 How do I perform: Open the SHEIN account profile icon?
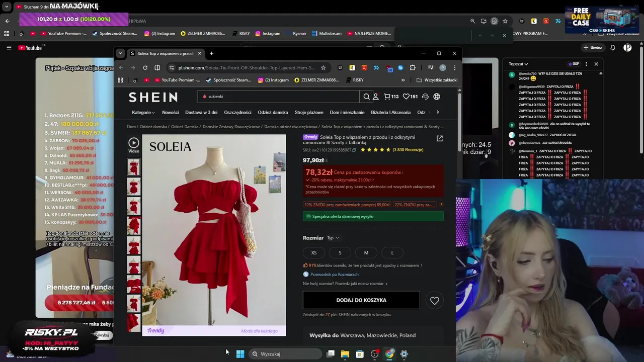pyautogui.click(x=375, y=97)
